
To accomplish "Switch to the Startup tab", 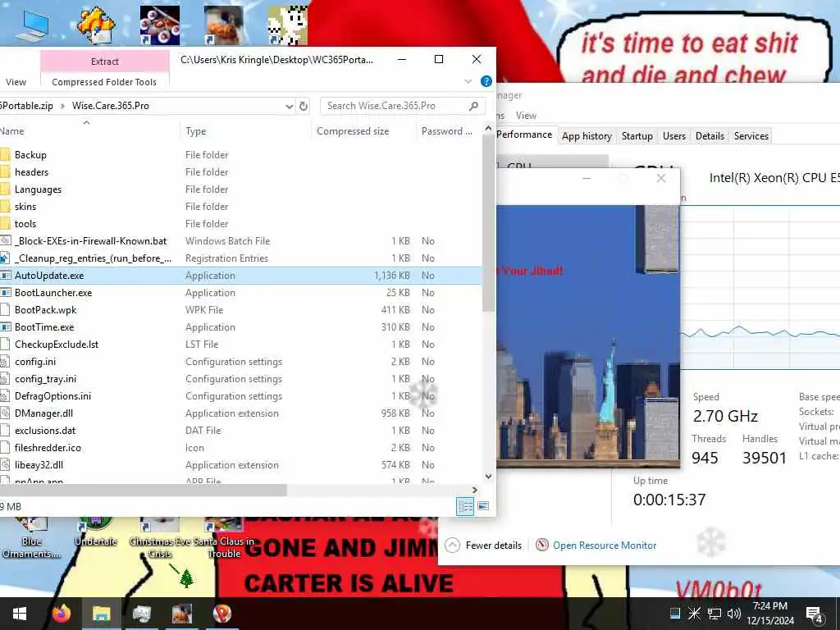I will pos(637,136).
